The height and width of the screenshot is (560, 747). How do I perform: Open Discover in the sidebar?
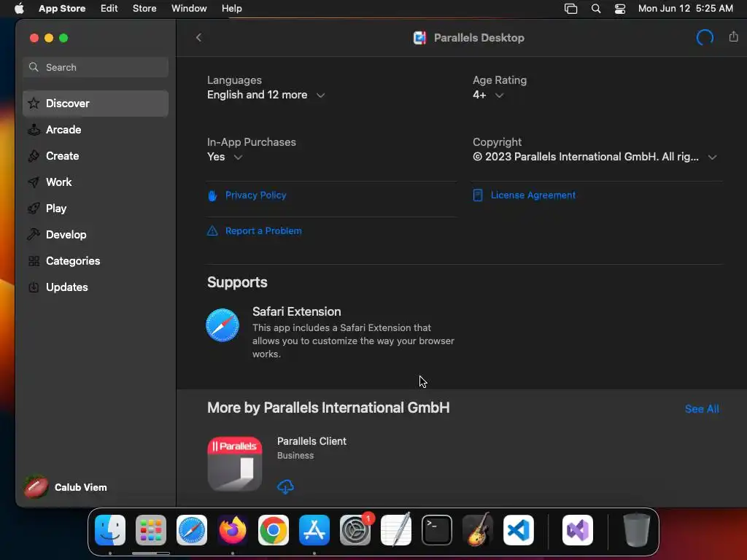[x=96, y=104]
